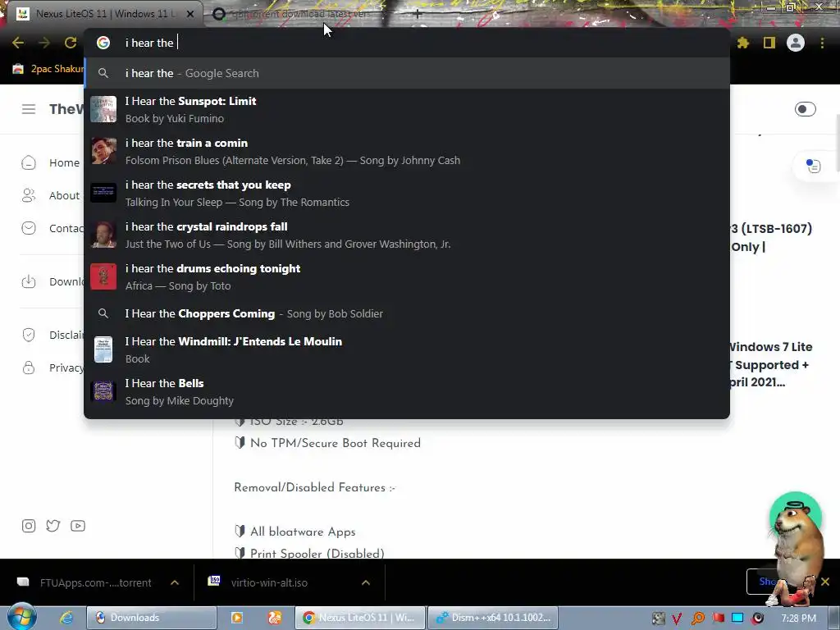Click the 7:28 PM clock in tray
Image resolution: width=840 pixels, height=630 pixels.
799,619
